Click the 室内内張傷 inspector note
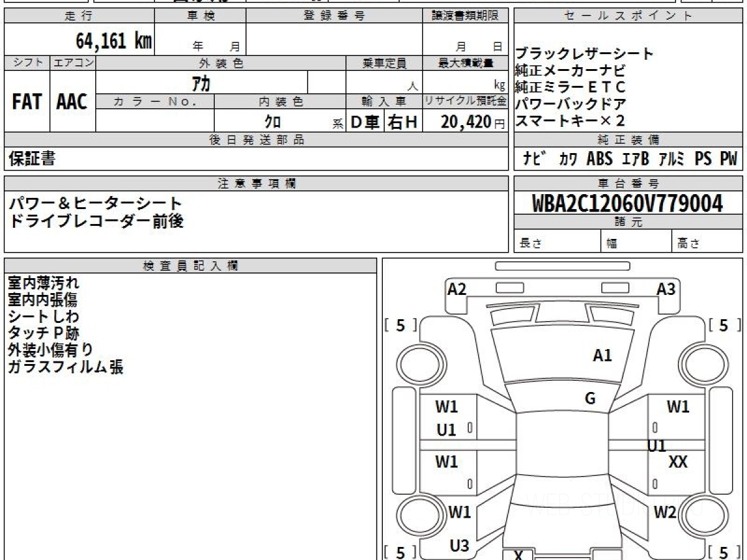Image resolution: width=747 pixels, height=560 pixels. 42,300
